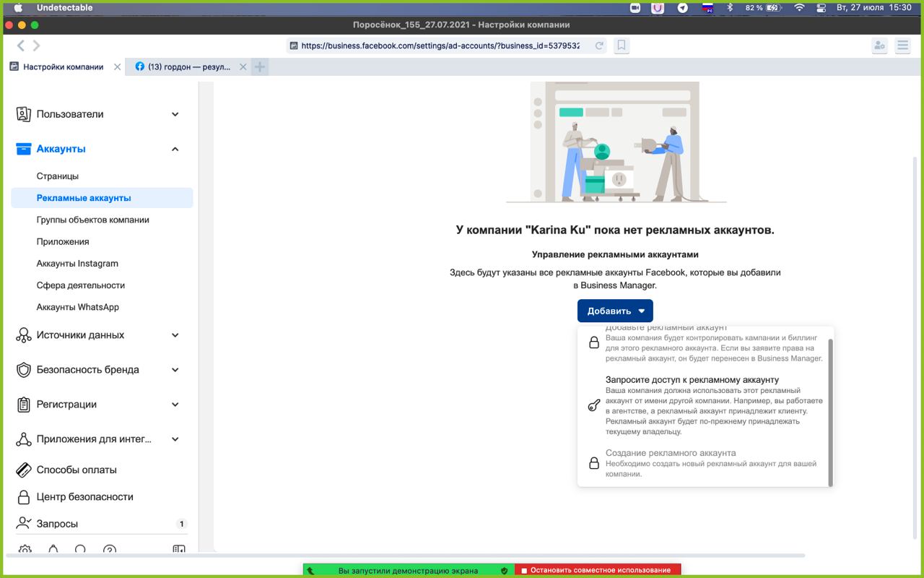The image size is (924, 578).
Task: Open the browser hamburger menu
Action: (x=902, y=46)
